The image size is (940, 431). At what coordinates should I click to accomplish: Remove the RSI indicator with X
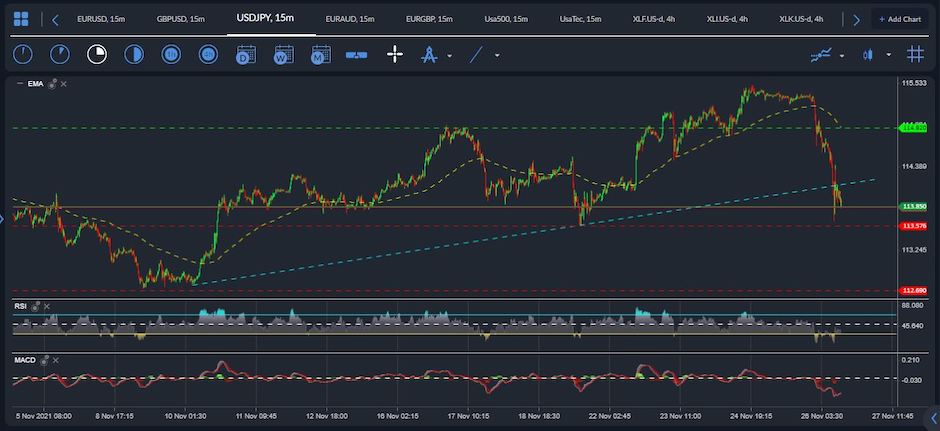tap(47, 306)
